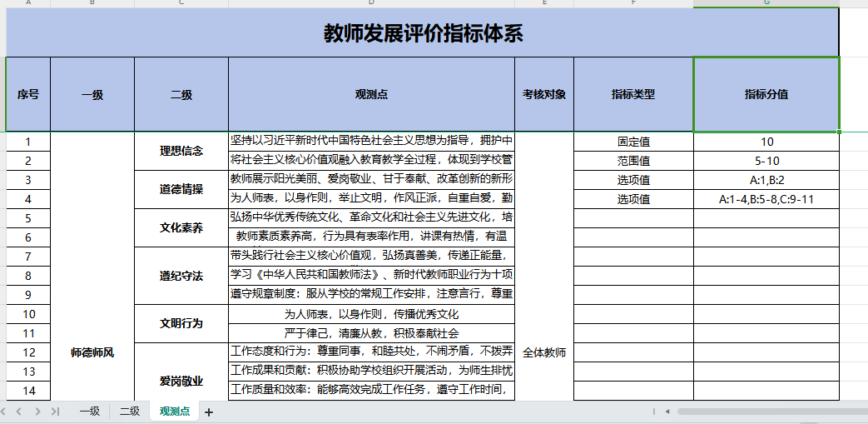Open the 二级 sheet tab
This screenshot has height=424, width=868.
pos(129,412)
